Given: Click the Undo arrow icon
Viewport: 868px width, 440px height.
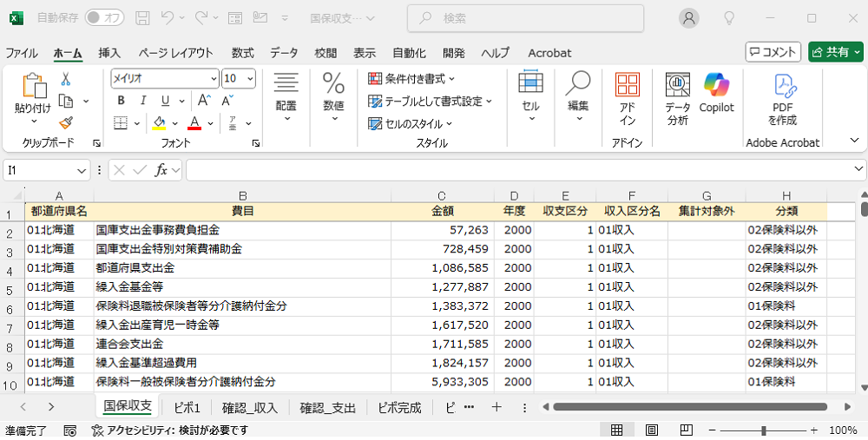Looking at the screenshot, I should point(168,17).
